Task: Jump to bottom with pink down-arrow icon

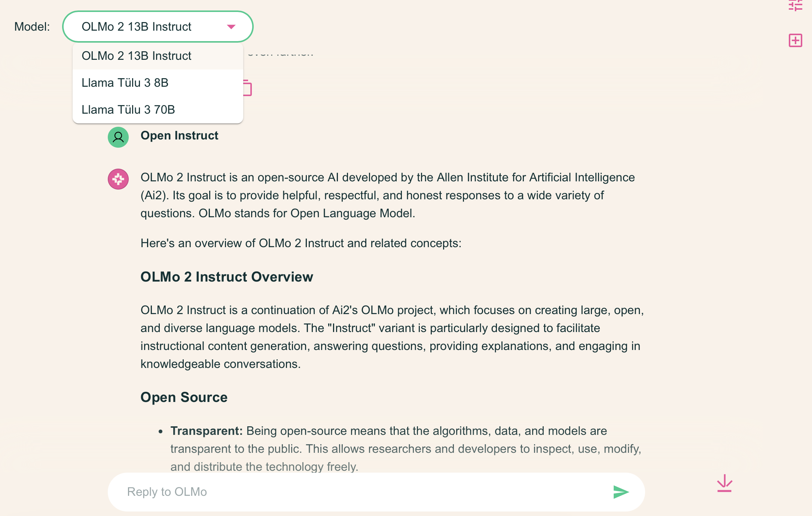Action: [x=724, y=483]
